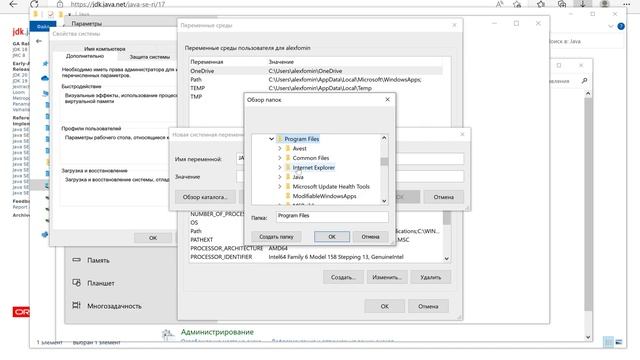Select the TEMP user variable row
Viewport: 640px width, 360px height.
[x=316, y=88]
